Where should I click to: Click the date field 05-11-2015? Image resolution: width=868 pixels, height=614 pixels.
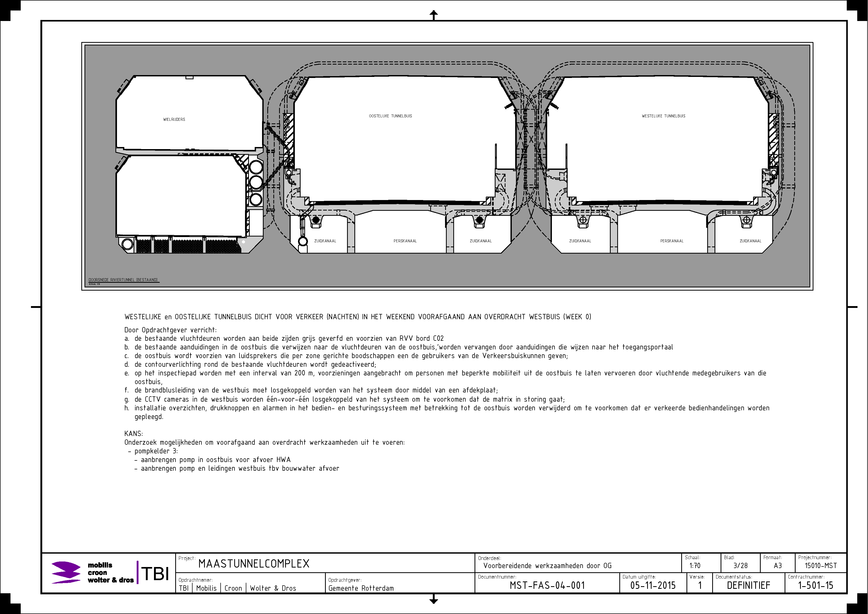tap(653, 586)
